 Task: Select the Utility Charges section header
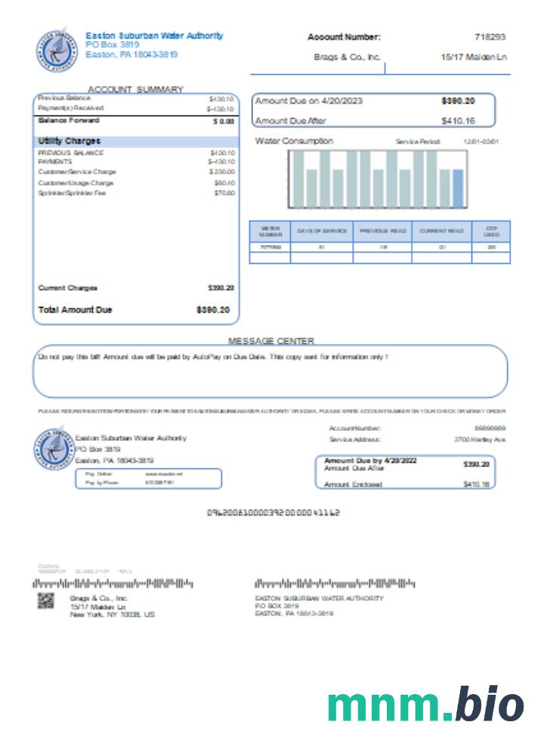click(70, 141)
